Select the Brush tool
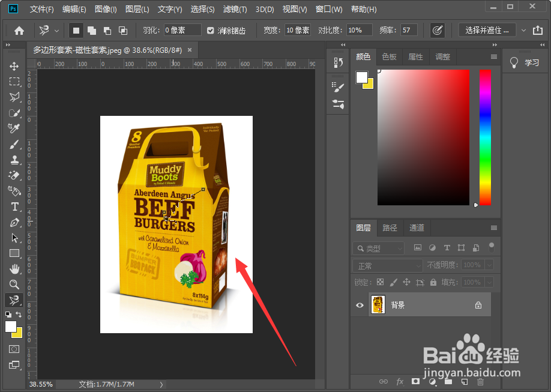Screen dimensions: 551x392 tap(14, 144)
